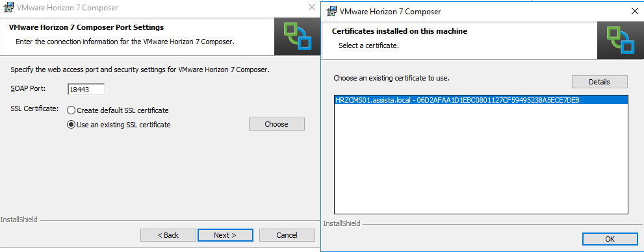This screenshot has height=252, width=644.
Task: Click the installer icon in the Port Settings title bar
Action: point(8,8)
